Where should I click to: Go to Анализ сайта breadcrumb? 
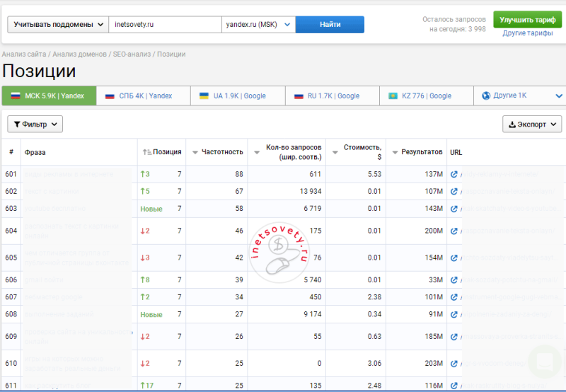24,54
